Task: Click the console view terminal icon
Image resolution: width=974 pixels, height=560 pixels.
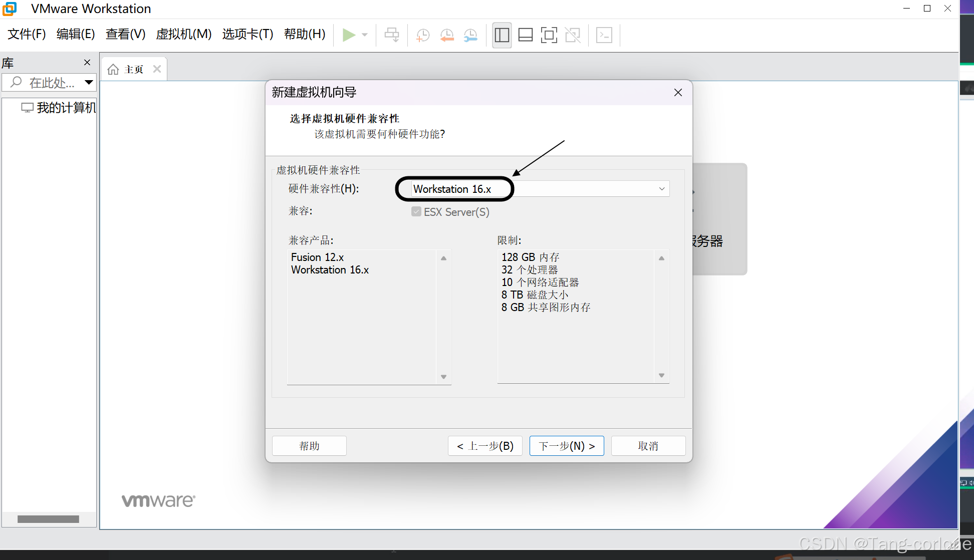Action: 604,35
